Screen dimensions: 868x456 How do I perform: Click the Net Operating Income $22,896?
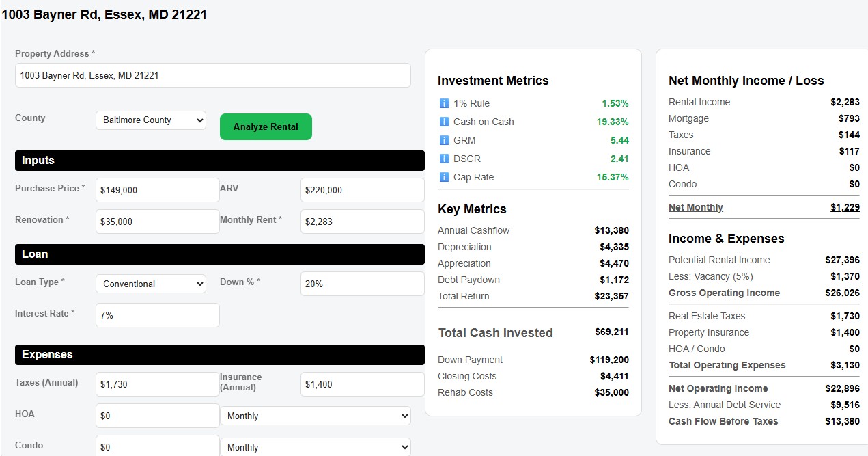(x=843, y=388)
